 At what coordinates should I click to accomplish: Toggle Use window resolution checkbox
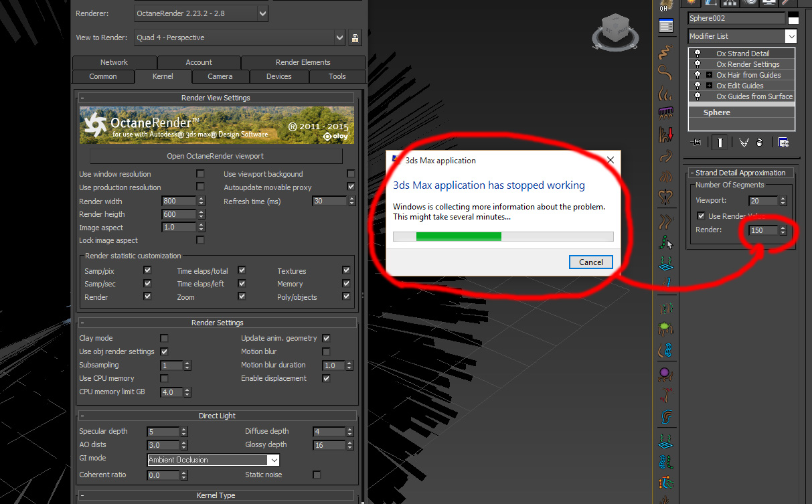(200, 174)
